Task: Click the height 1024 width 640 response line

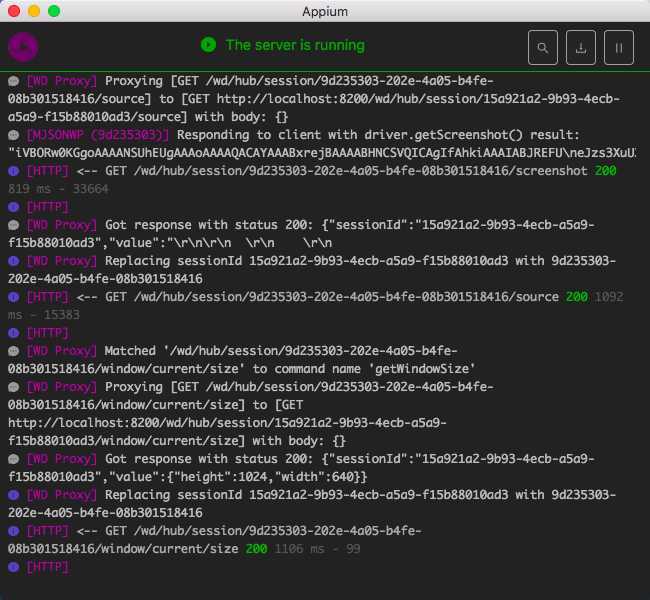Action: coord(187,477)
